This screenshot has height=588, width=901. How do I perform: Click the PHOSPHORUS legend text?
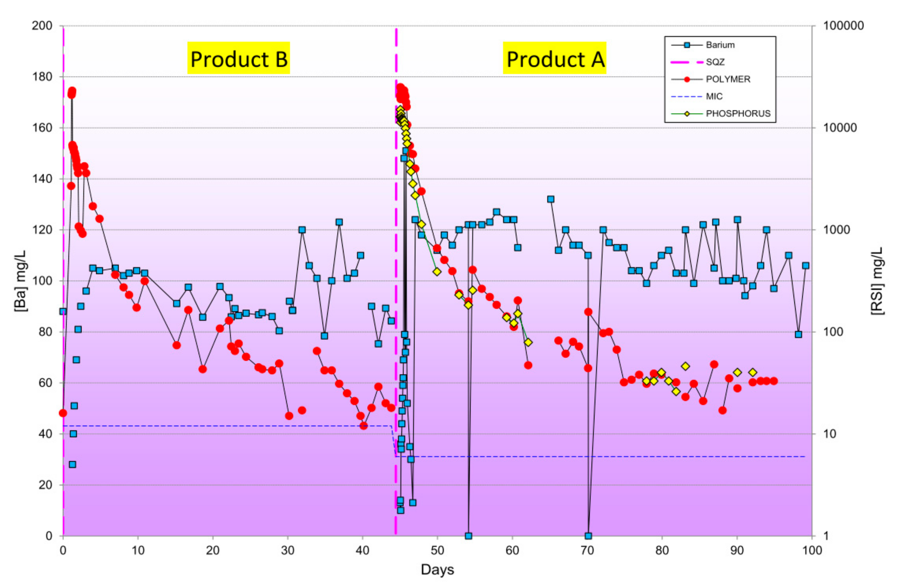point(738,114)
